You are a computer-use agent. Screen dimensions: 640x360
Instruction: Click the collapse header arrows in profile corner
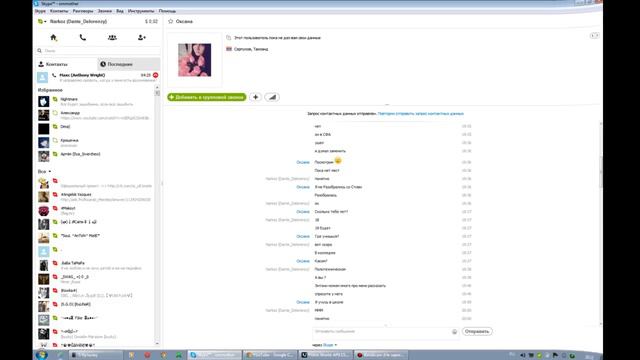pyautogui.click(x=595, y=36)
